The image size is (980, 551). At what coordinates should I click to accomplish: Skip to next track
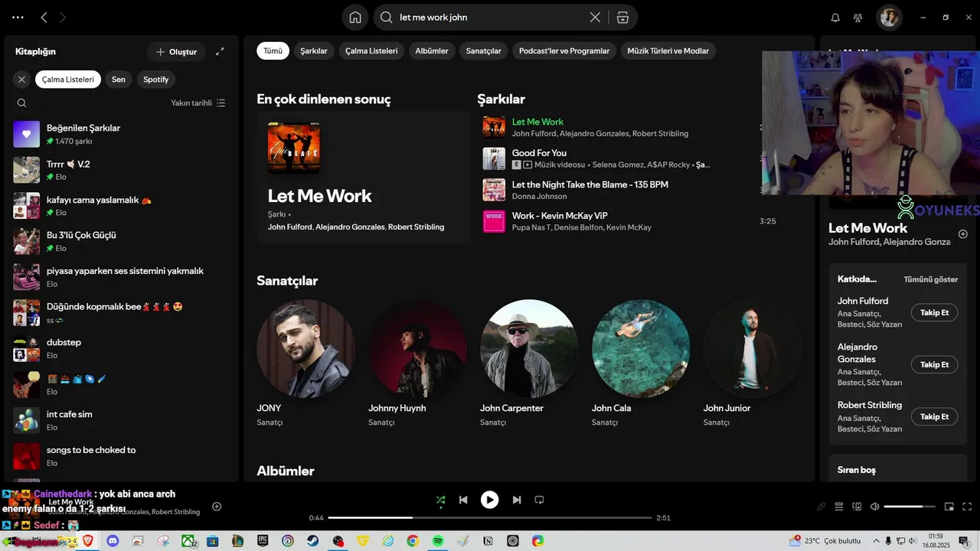tap(517, 500)
